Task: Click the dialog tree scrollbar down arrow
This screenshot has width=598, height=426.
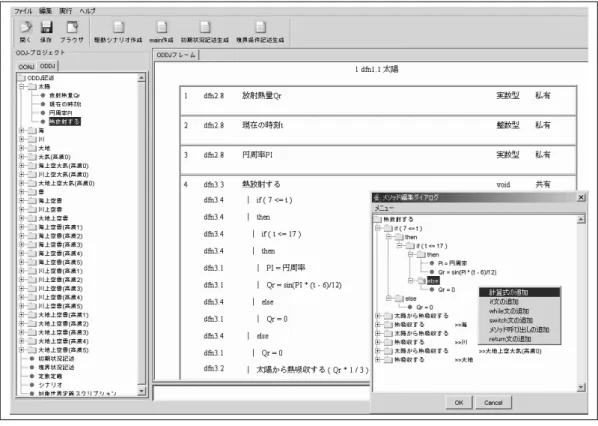Action: [581, 387]
